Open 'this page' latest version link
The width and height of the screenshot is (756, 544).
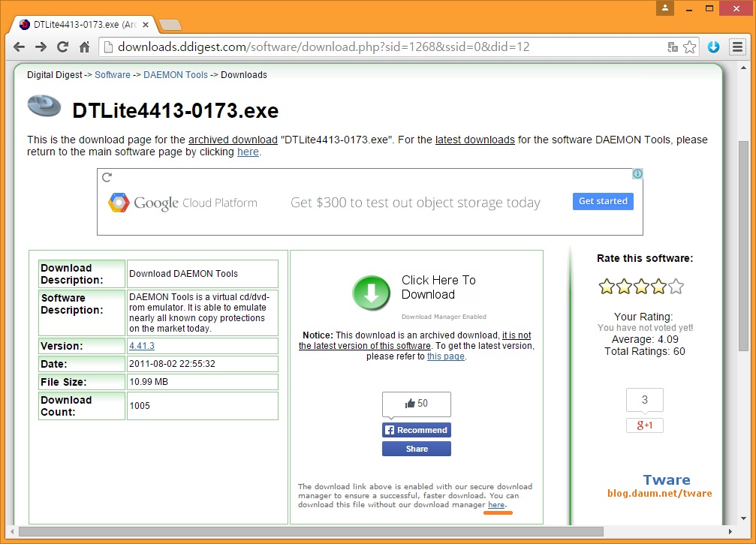[x=445, y=356]
